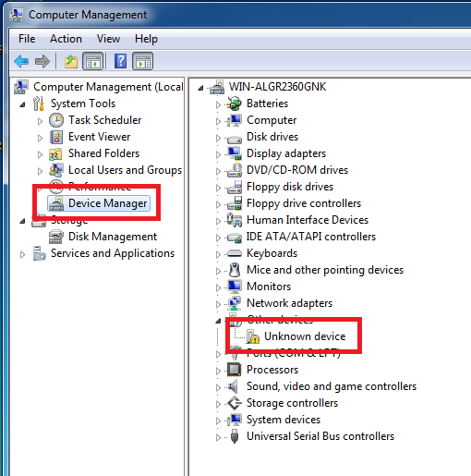Select the Task Scheduler text label

click(x=104, y=120)
